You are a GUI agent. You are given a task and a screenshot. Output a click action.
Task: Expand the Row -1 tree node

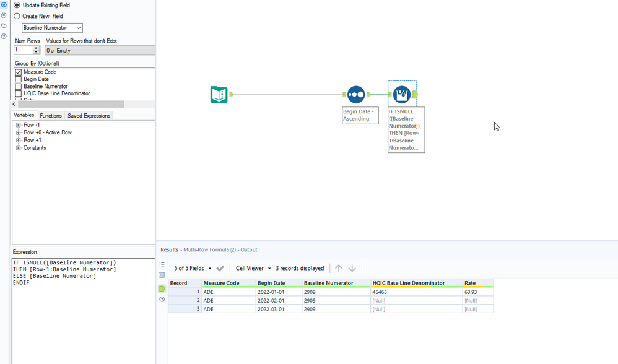point(18,125)
